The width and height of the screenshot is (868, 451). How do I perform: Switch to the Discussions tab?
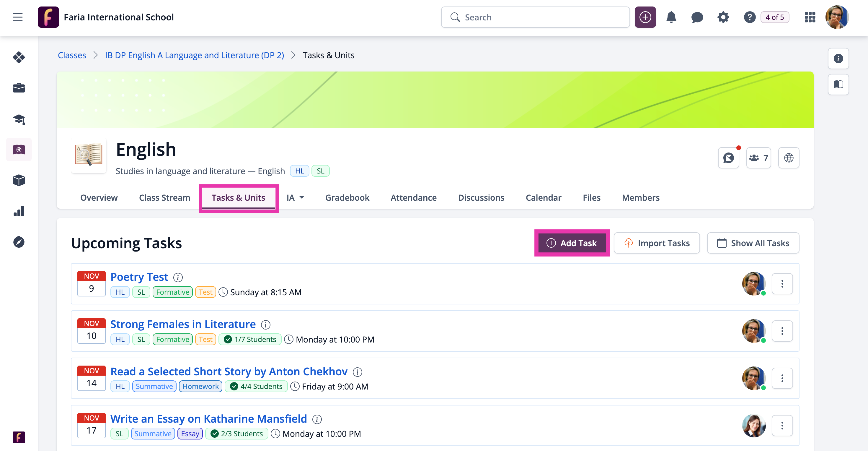click(481, 198)
